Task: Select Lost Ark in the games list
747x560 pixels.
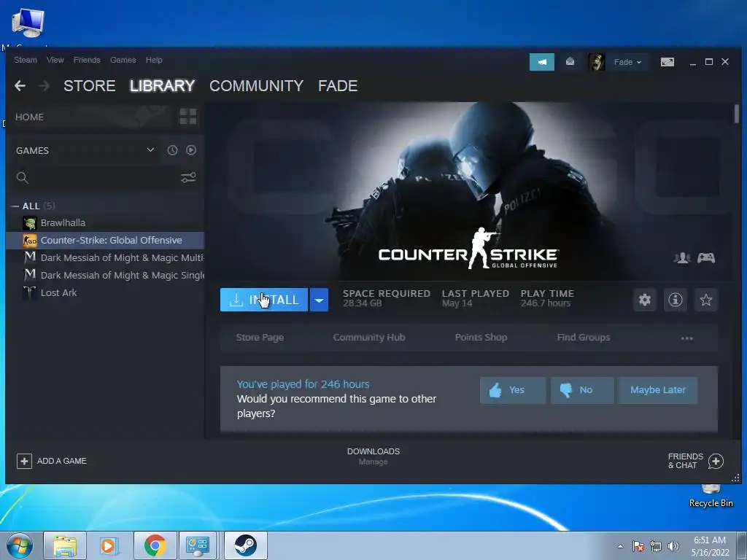Action: pyautogui.click(x=105, y=293)
